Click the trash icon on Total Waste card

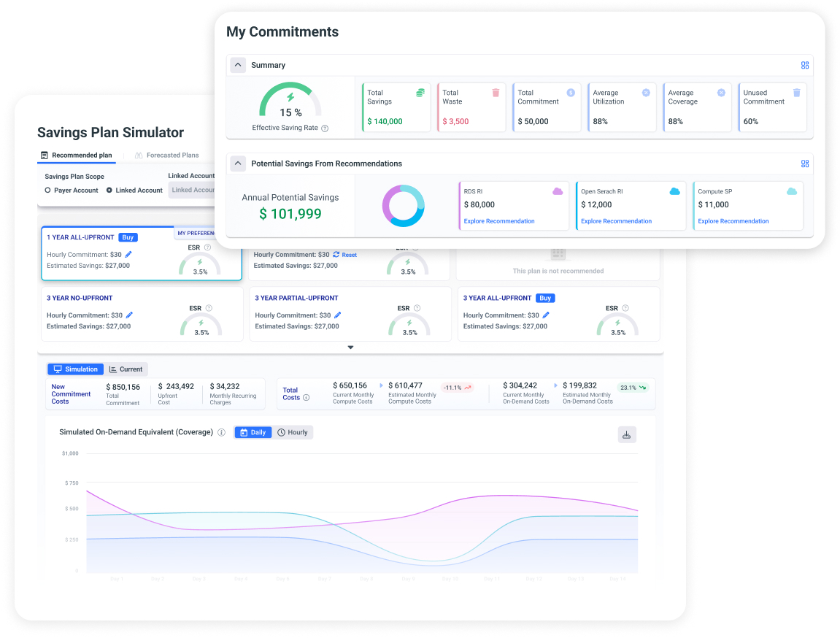pos(495,92)
